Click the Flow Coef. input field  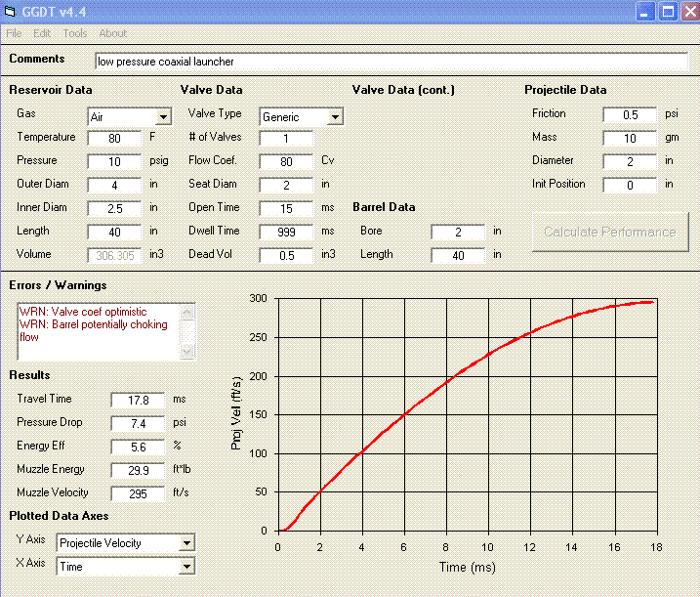tap(286, 162)
